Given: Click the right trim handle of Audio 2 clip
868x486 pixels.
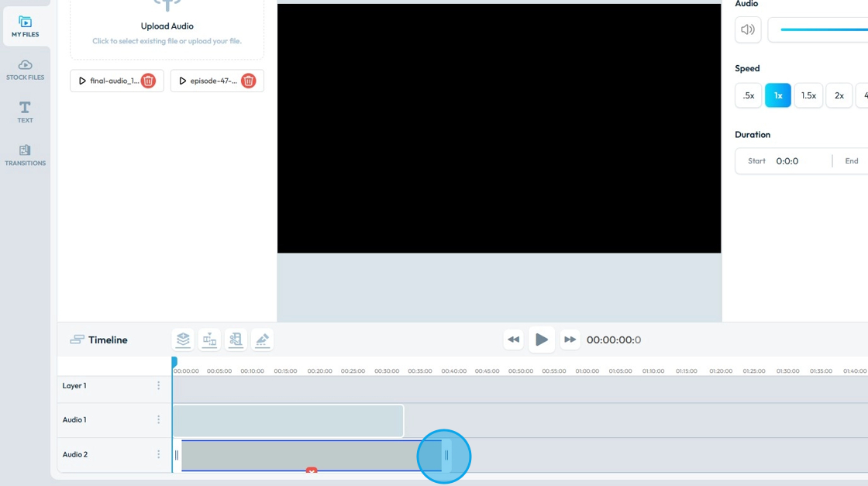Looking at the screenshot, I should click(446, 456).
